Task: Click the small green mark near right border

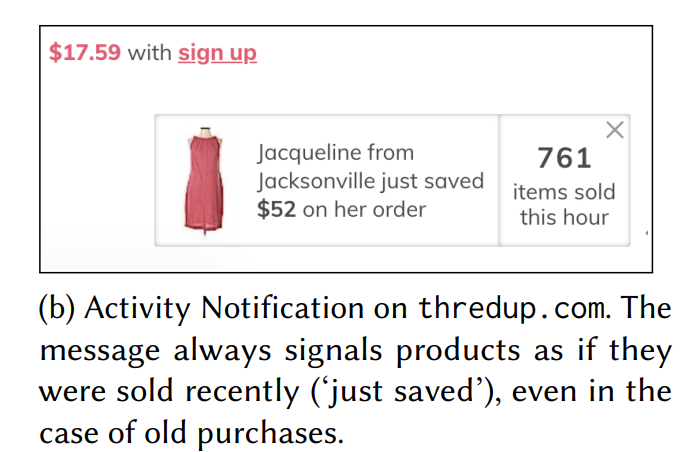Action: click(647, 233)
